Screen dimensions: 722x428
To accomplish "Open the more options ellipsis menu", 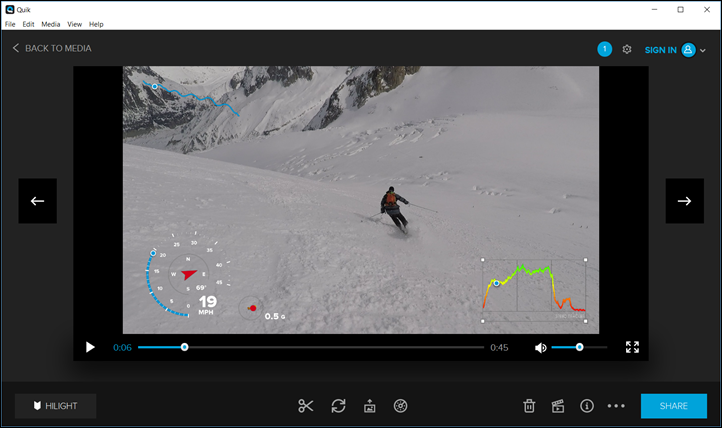I will pos(616,406).
